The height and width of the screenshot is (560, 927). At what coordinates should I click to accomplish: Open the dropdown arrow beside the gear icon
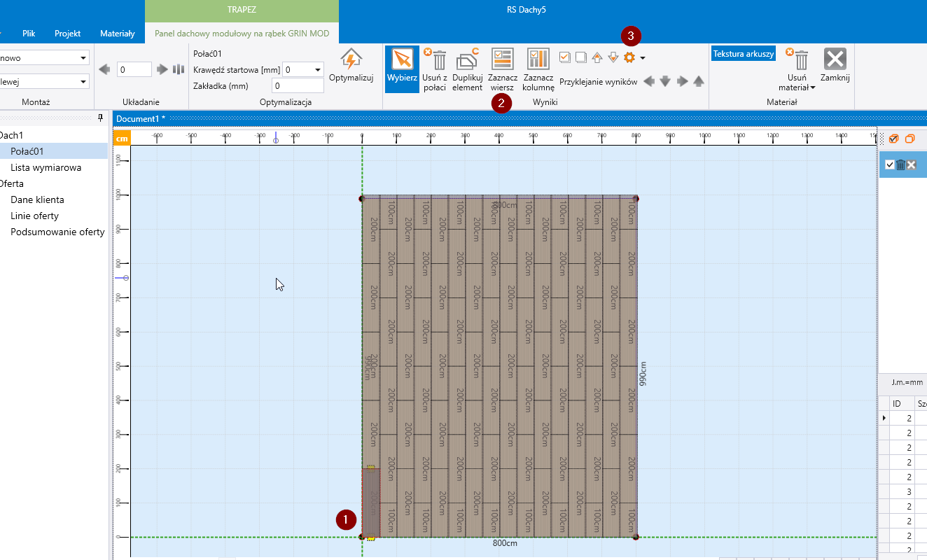click(643, 58)
